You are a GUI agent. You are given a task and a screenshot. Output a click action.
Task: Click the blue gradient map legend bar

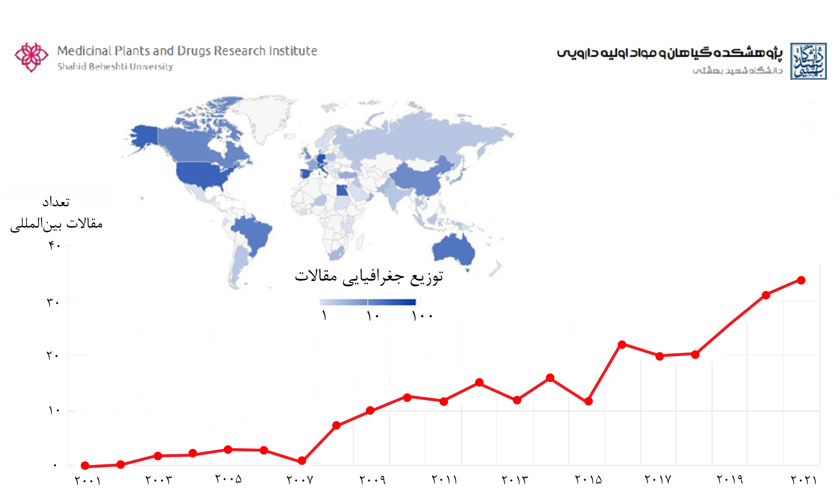tap(367, 302)
